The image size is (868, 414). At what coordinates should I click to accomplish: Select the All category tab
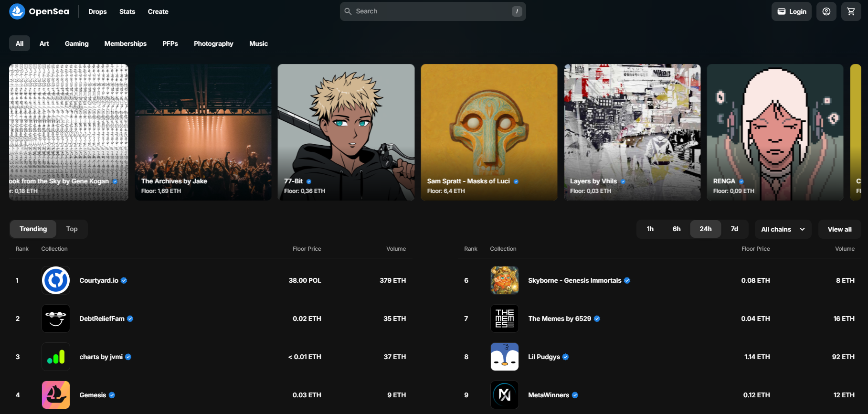pos(20,43)
